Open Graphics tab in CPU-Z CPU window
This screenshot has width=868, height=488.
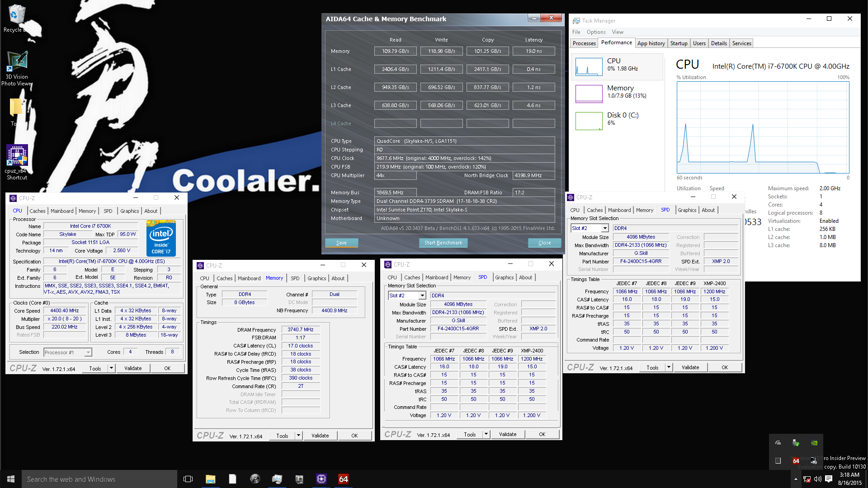(130, 211)
